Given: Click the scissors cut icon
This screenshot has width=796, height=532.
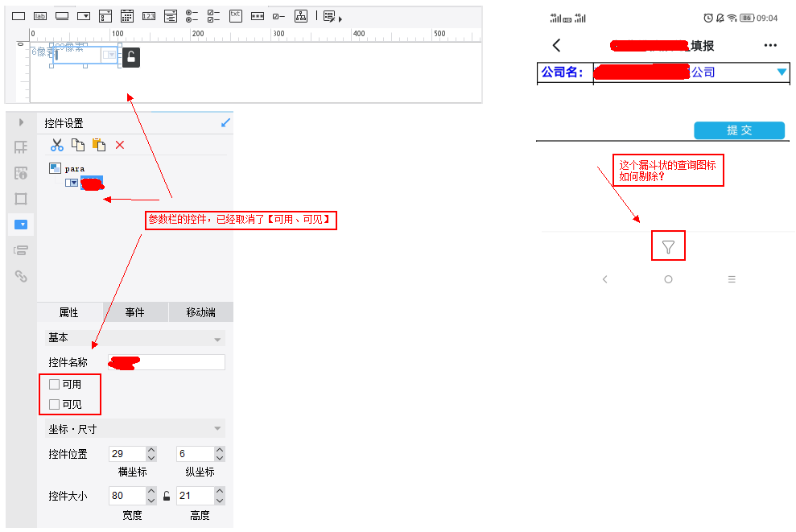Looking at the screenshot, I should [57, 145].
